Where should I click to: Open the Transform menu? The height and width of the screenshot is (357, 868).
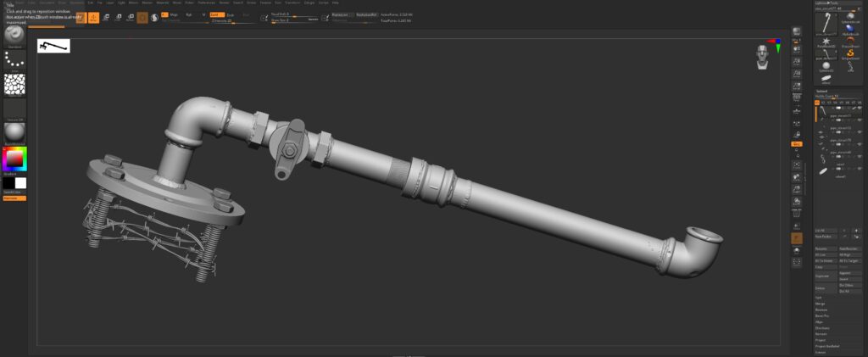pyautogui.click(x=292, y=3)
